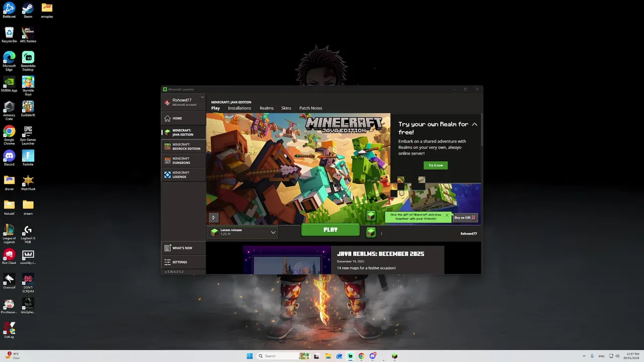Open Chrome from the taskbar
Screen dimensions: 644x362
point(361,356)
